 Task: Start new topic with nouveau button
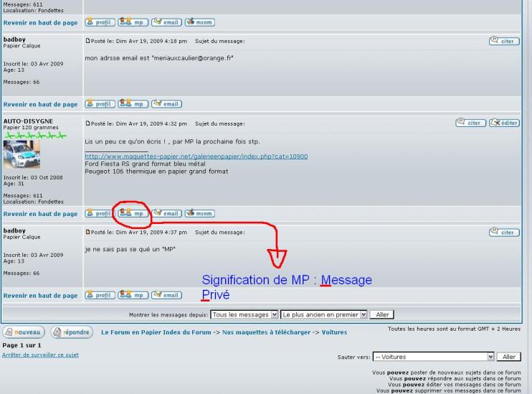(x=24, y=332)
